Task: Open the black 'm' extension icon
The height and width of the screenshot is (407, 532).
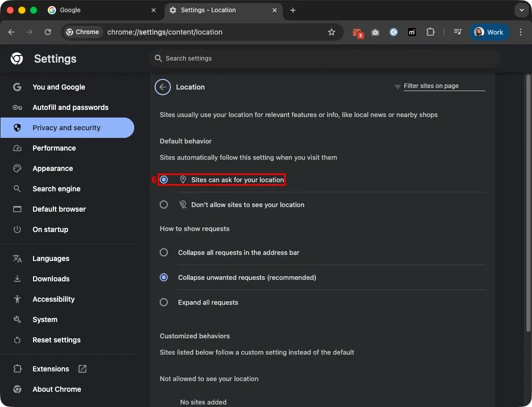Action: 412,32
